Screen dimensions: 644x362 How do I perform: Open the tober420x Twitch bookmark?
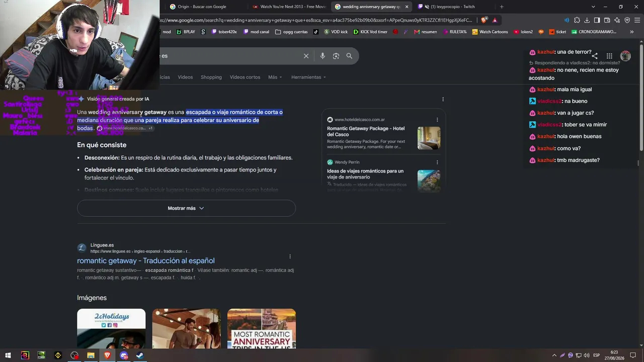pos(224,32)
